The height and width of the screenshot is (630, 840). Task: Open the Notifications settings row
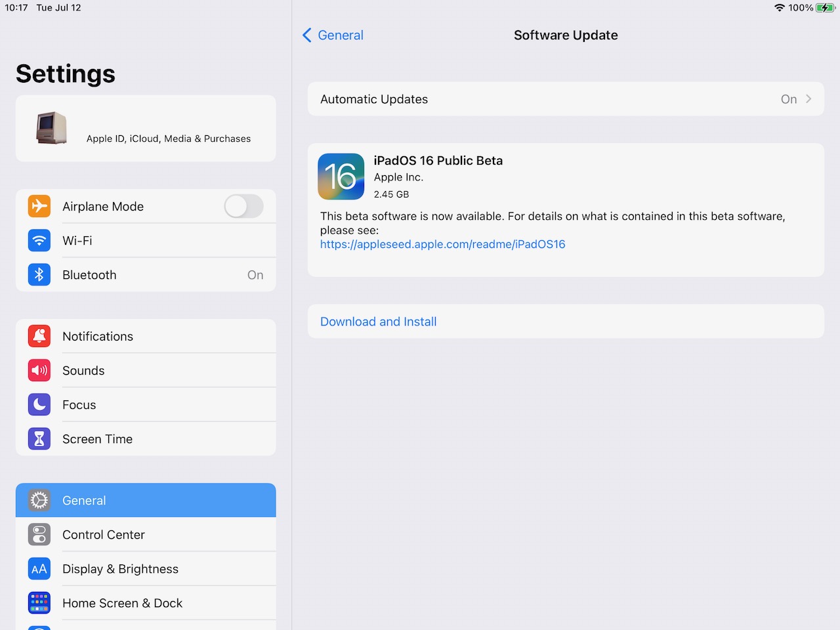tap(146, 336)
